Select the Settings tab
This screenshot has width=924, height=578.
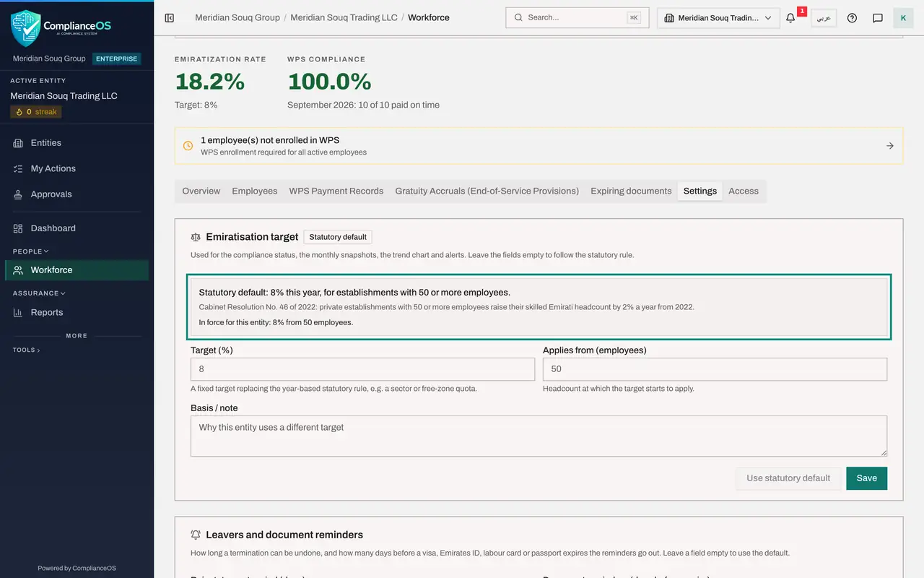(700, 191)
